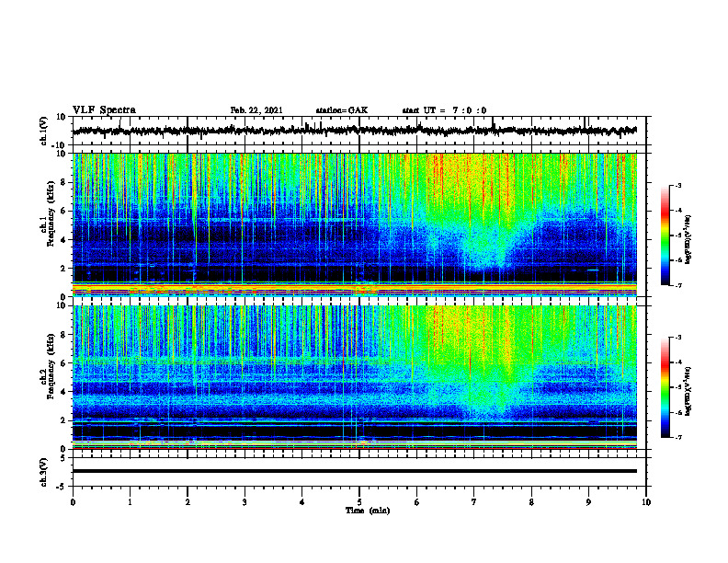Click the "8" kHz tick on ch.1 spectrogram
This screenshot has height=563, width=728.
point(63,182)
